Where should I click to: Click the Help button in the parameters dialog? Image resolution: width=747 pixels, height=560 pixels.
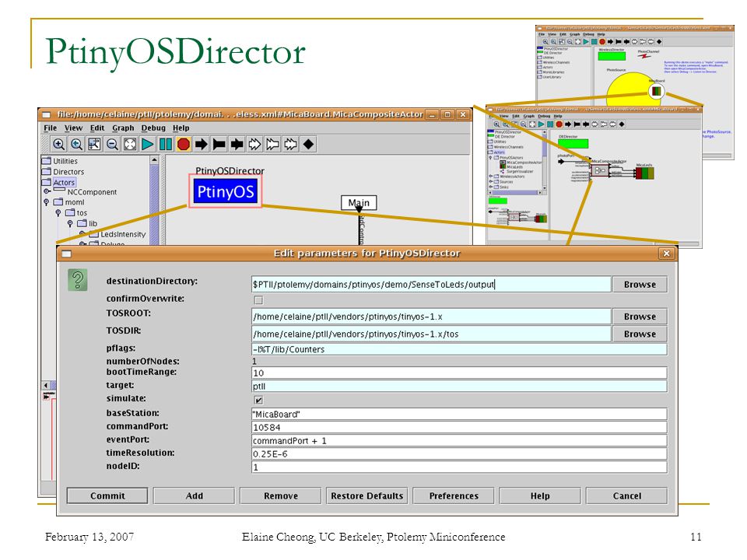click(540, 495)
